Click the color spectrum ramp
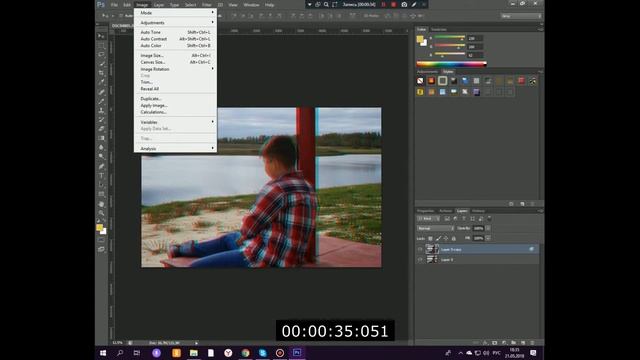The height and width of the screenshot is (360, 640). 451,64
